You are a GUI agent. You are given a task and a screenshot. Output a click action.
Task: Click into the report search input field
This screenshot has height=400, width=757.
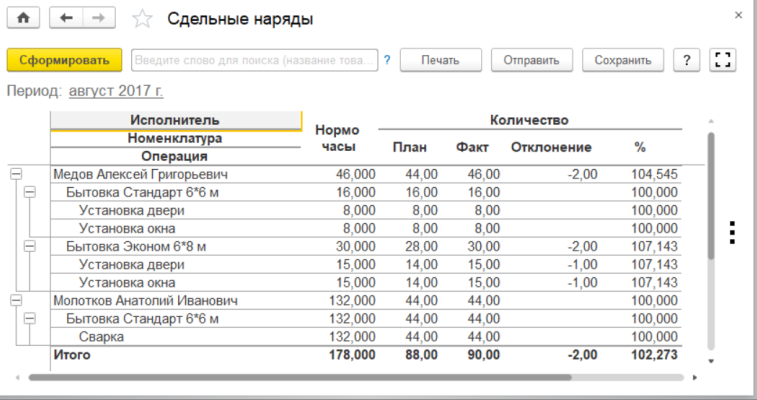[253, 60]
